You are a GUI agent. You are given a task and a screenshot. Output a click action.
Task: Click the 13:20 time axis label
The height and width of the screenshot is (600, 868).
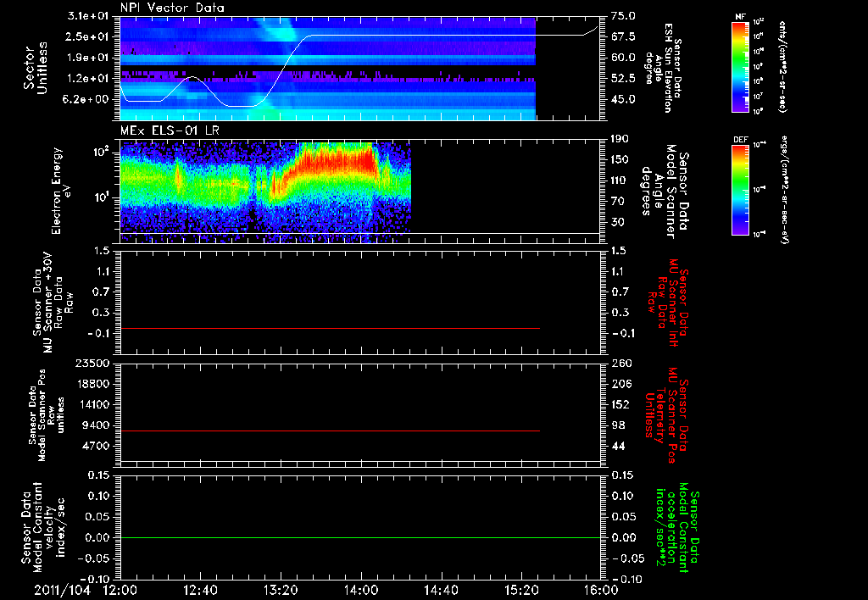click(x=281, y=590)
